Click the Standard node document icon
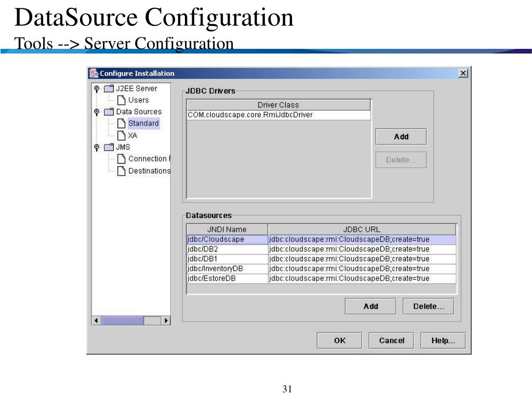The image size is (532, 399). (121, 124)
